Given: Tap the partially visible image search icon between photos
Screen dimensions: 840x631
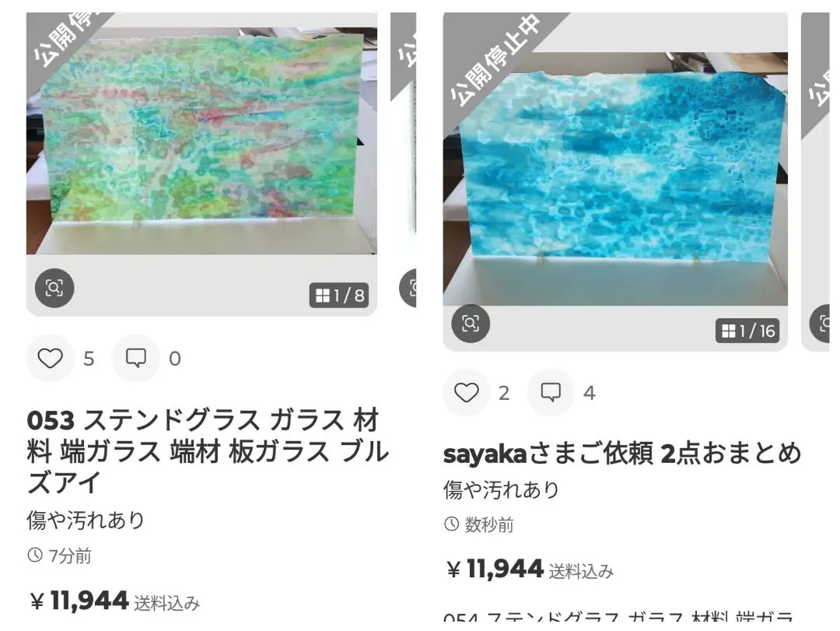Looking at the screenshot, I should pyautogui.click(x=411, y=288).
